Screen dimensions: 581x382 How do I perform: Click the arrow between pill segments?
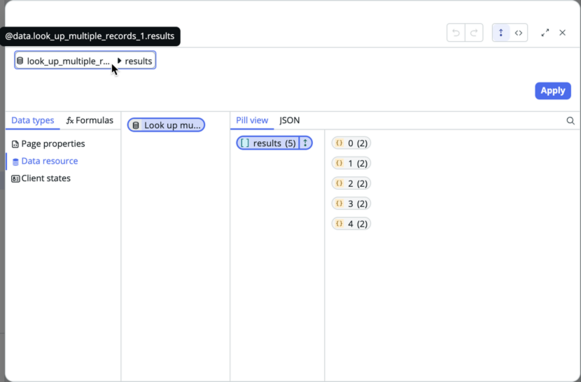click(119, 60)
